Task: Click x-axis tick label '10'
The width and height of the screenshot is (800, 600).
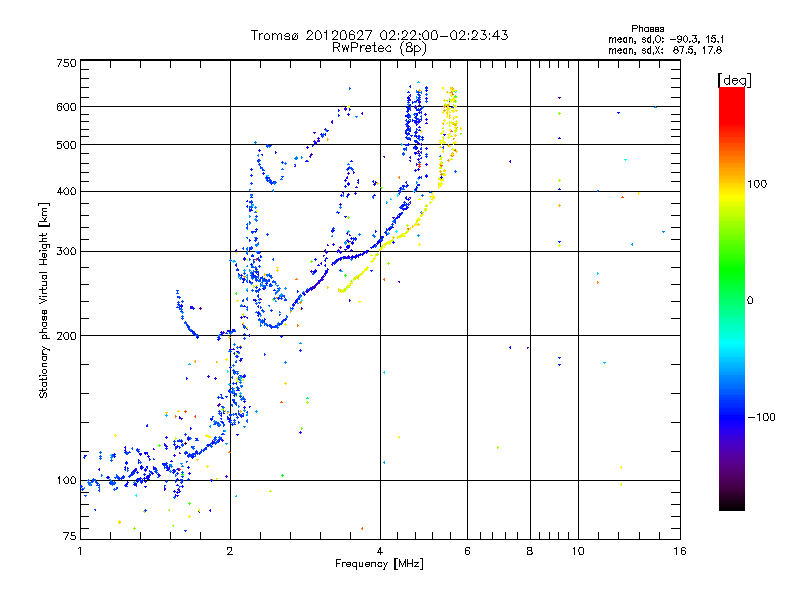Action: point(578,551)
